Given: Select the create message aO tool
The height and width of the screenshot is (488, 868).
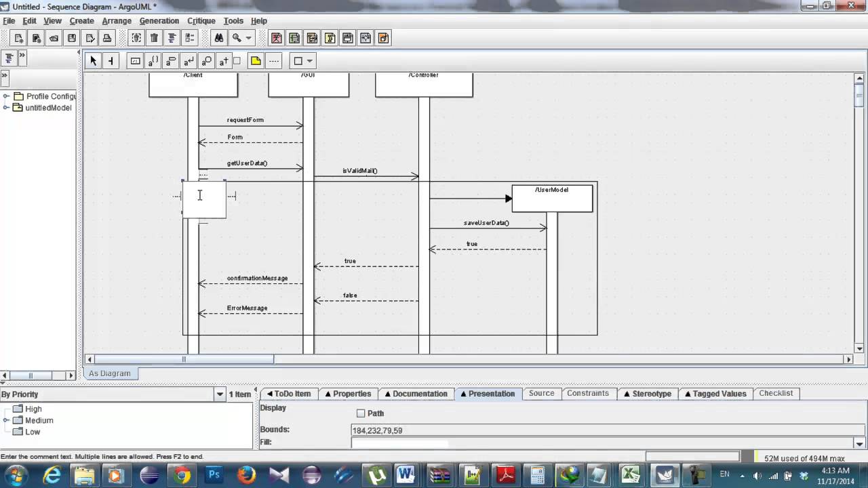Looking at the screenshot, I should (x=206, y=61).
